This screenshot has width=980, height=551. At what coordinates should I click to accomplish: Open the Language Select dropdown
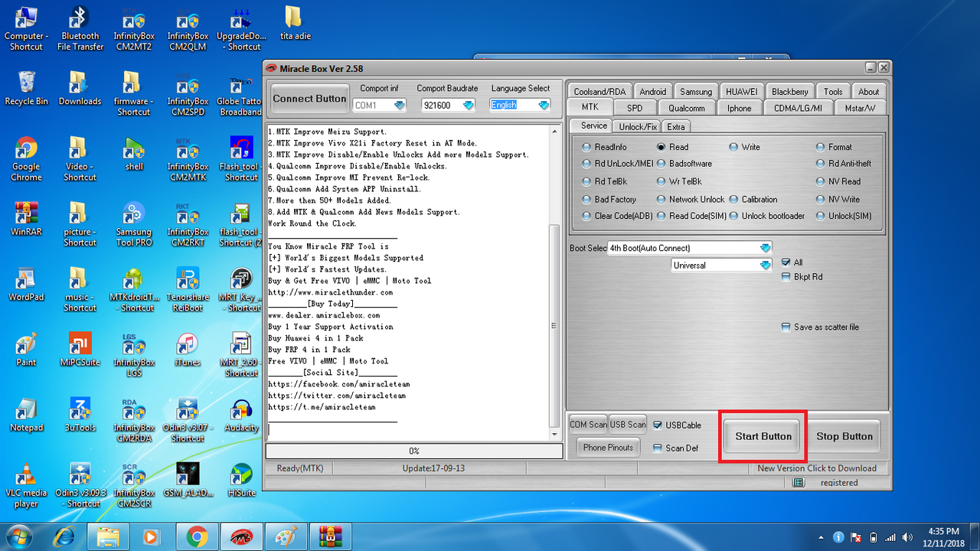pyautogui.click(x=544, y=105)
